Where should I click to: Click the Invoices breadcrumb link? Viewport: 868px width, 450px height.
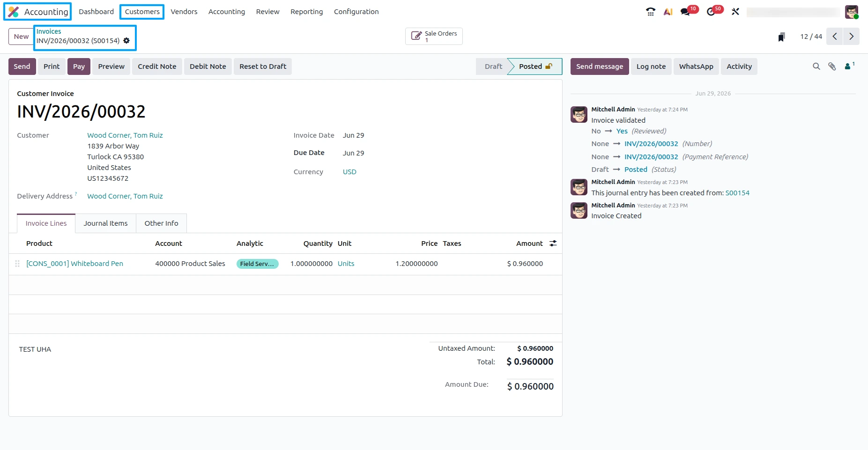coord(49,31)
